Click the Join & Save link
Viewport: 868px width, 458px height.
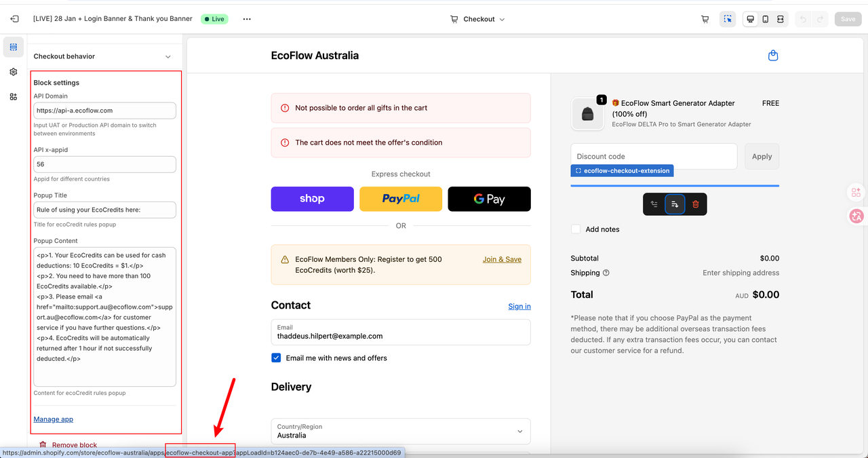502,259
